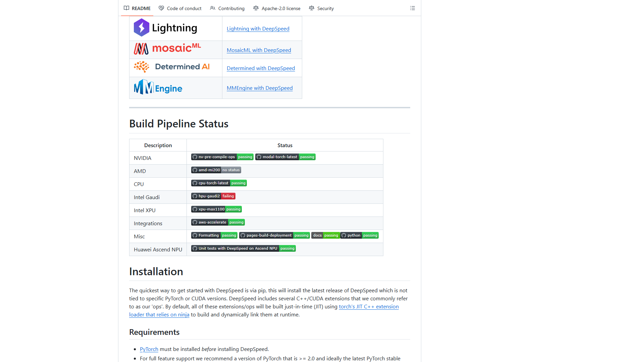The height and width of the screenshot is (362, 644).
Task: Click the MMEngine logo image
Action: pyautogui.click(x=158, y=87)
